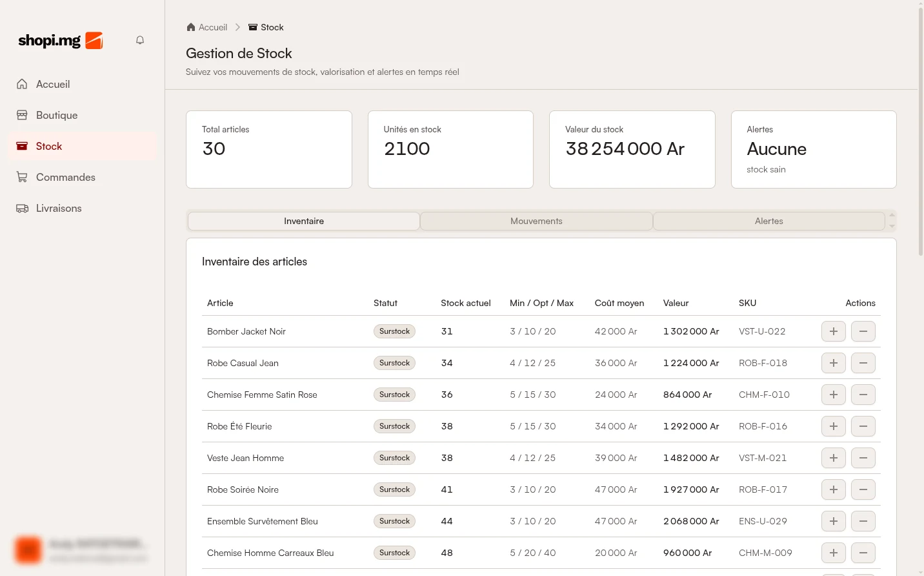Click SKU ENS-U-029
Image resolution: width=924 pixels, height=576 pixels.
763,521
